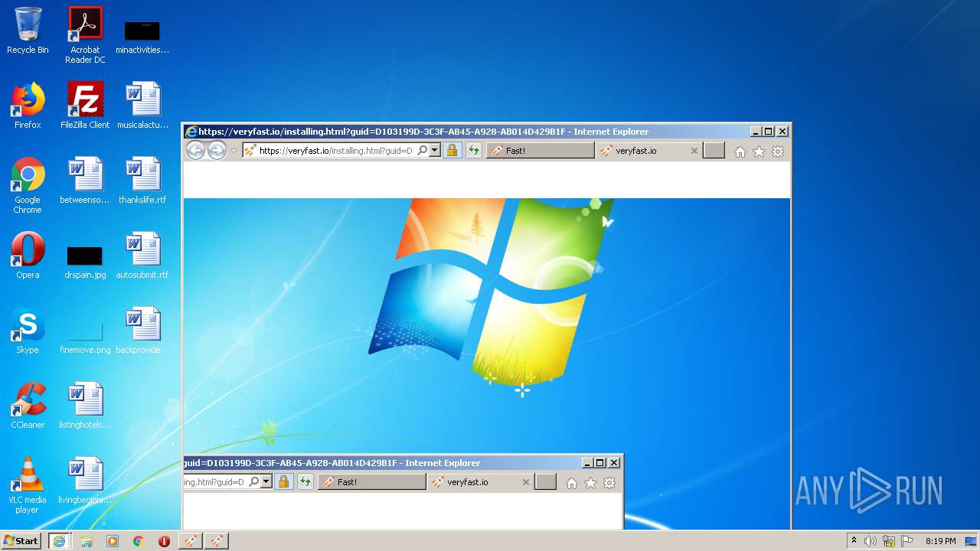
Task: Open Windows Media Player taskbar icon
Action: (x=113, y=541)
